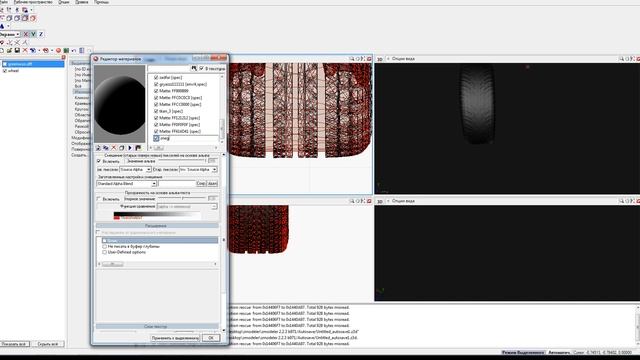
Task: Toggle 'Не писать в буфер глубины' checkbox
Action: pyautogui.click(x=104, y=247)
